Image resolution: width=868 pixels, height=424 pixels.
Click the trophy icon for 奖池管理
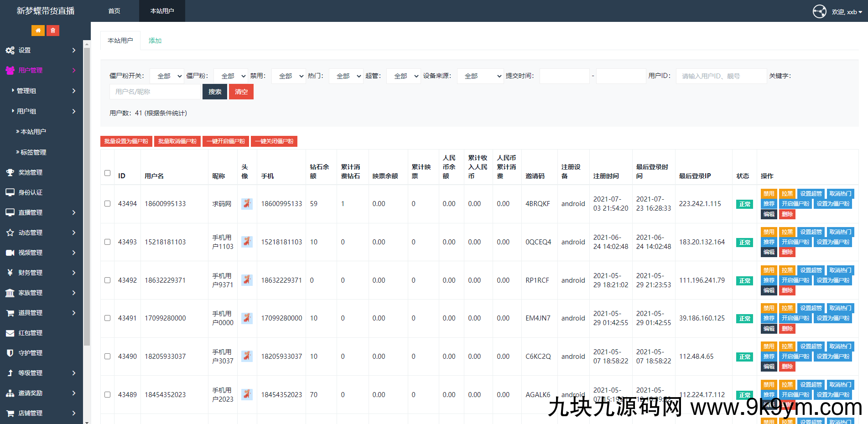pos(10,172)
